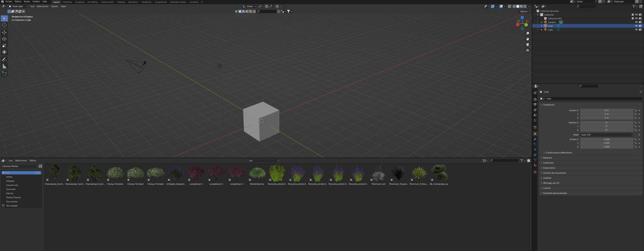This screenshot has height=251, width=644.
Task: Open the Modifier Properties wrench tab
Action: click(x=535, y=139)
